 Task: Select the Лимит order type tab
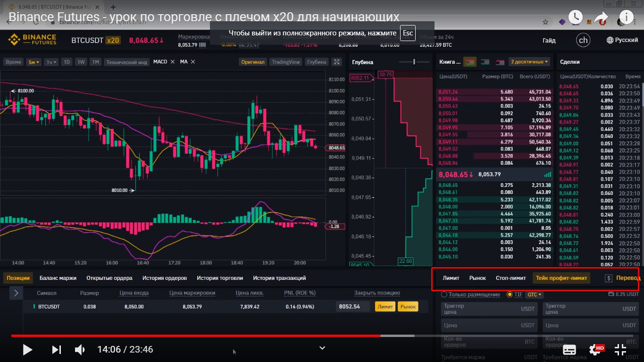point(451,278)
